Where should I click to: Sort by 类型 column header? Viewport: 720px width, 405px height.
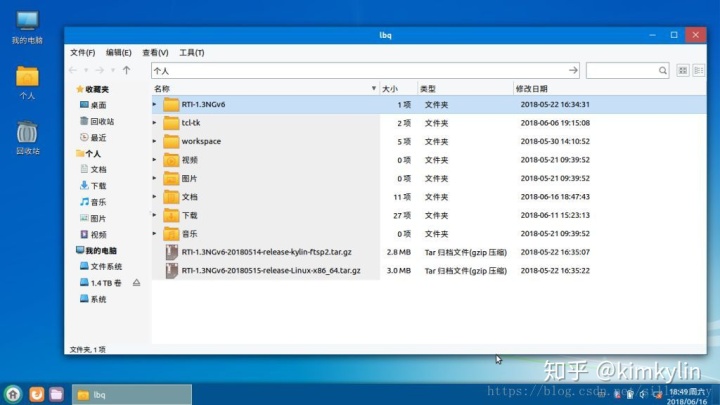pyautogui.click(x=465, y=89)
